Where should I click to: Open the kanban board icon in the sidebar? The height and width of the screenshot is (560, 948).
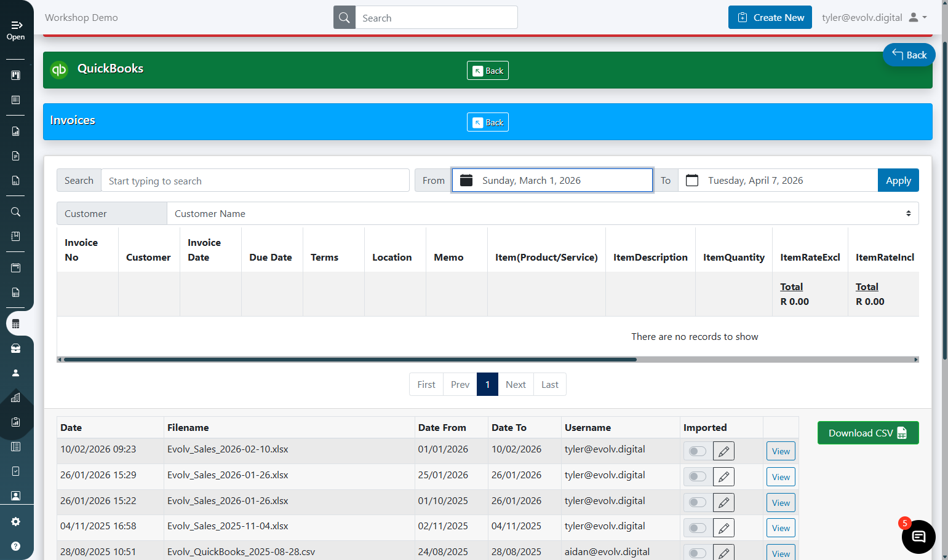coord(16,75)
